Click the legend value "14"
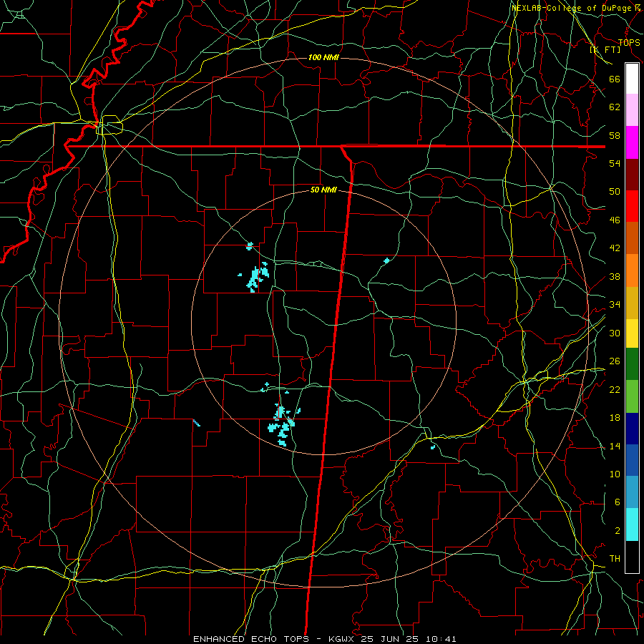Screen dimensions: 644x644 point(615,446)
